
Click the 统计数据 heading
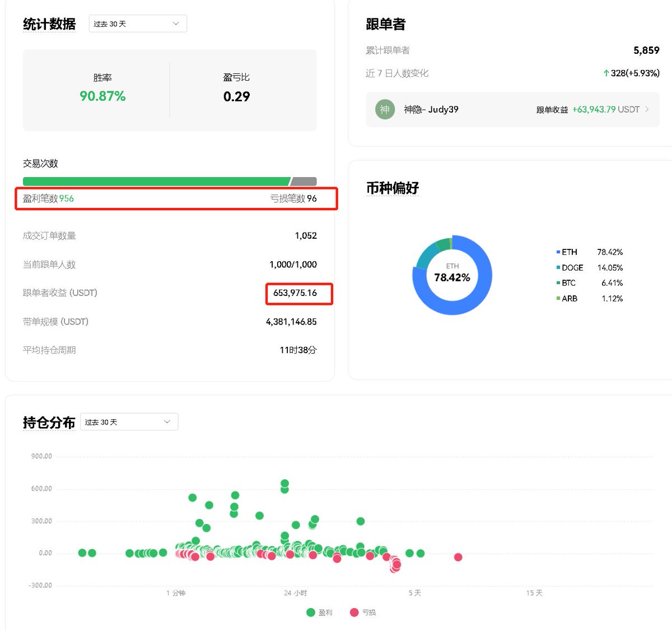tap(49, 24)
